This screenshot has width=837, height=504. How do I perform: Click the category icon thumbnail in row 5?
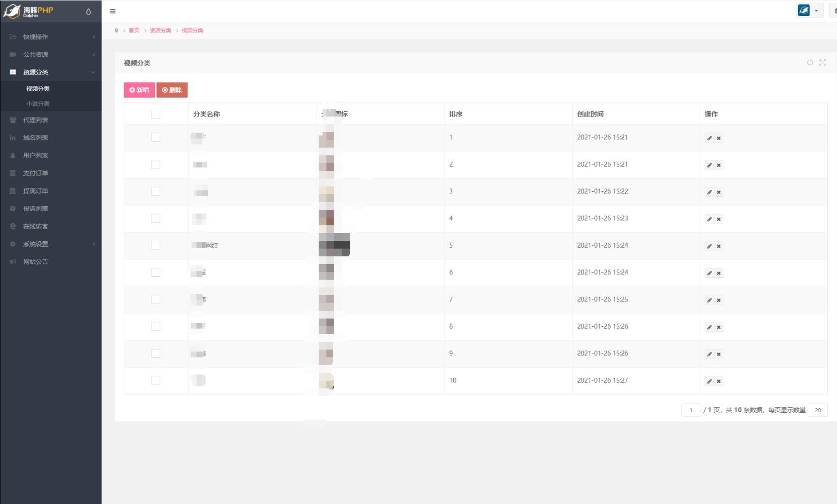(334, 245)
